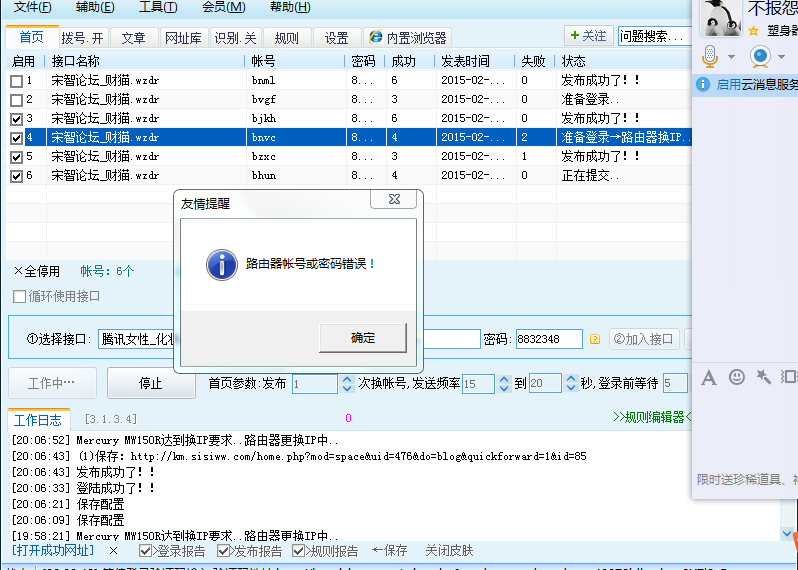Open the >>规则编辑器 link
The height and width of the screenshot is (570, 798).
pos(652,417)
